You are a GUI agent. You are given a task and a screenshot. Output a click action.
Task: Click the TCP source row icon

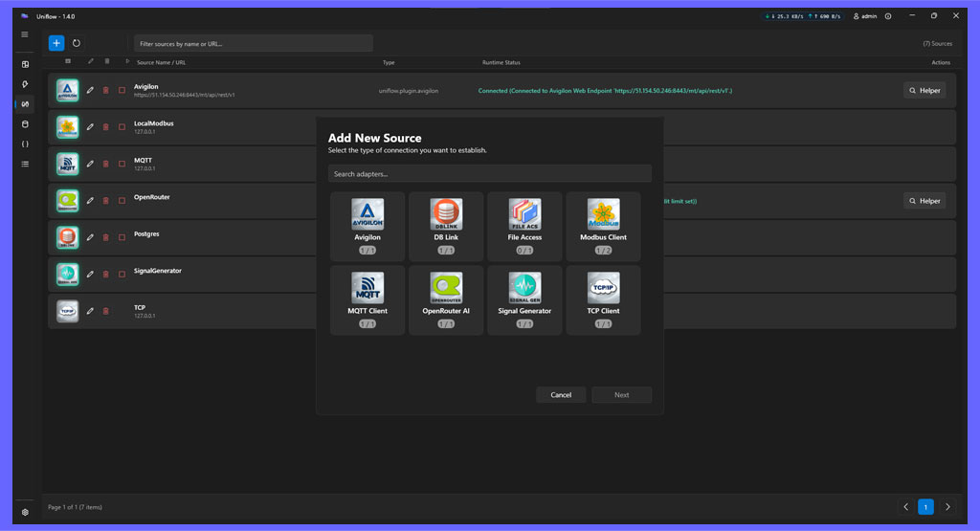point(68,311)
